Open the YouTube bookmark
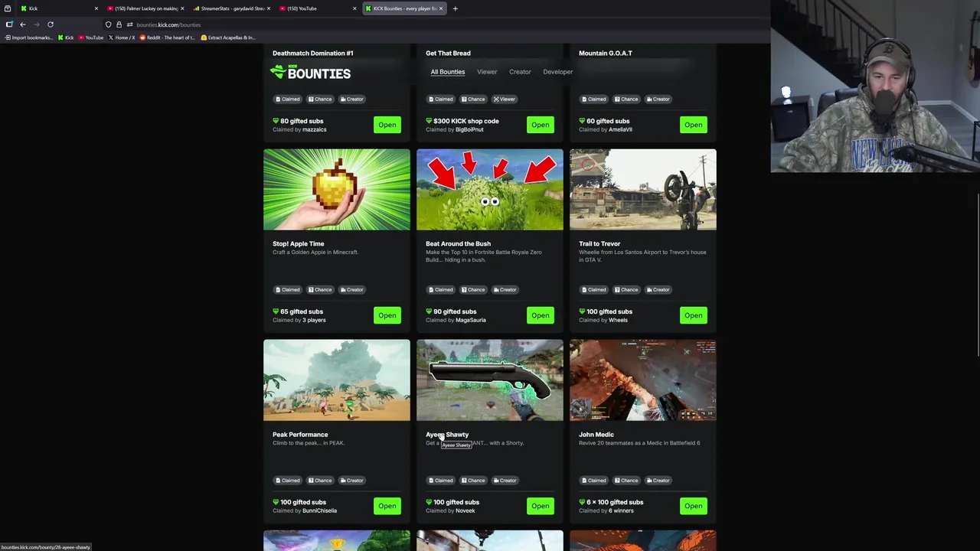Screen dimensions: 980x551 coord(91,37)
